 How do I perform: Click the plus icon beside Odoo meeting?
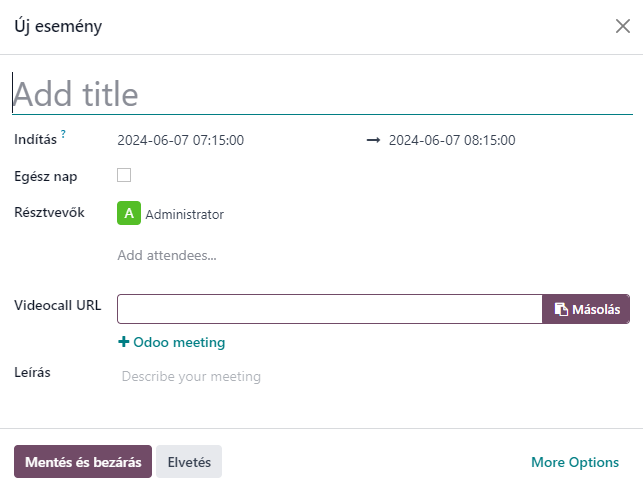[123, 342]
